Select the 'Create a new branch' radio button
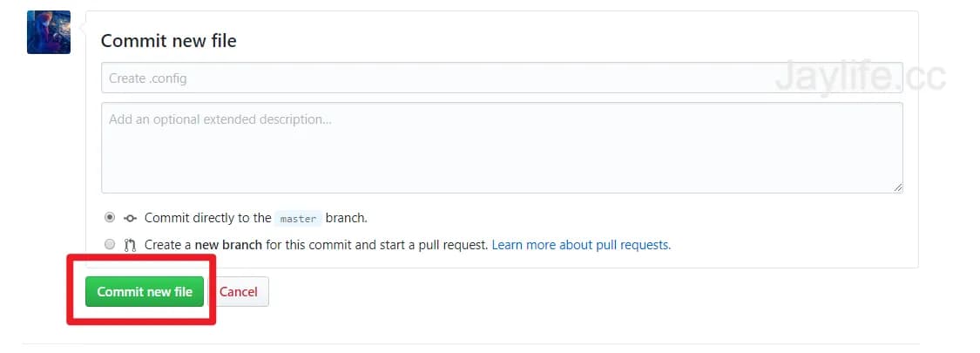Image resolution: width=980 pixels, height=353 pixels. click(110, 245)
